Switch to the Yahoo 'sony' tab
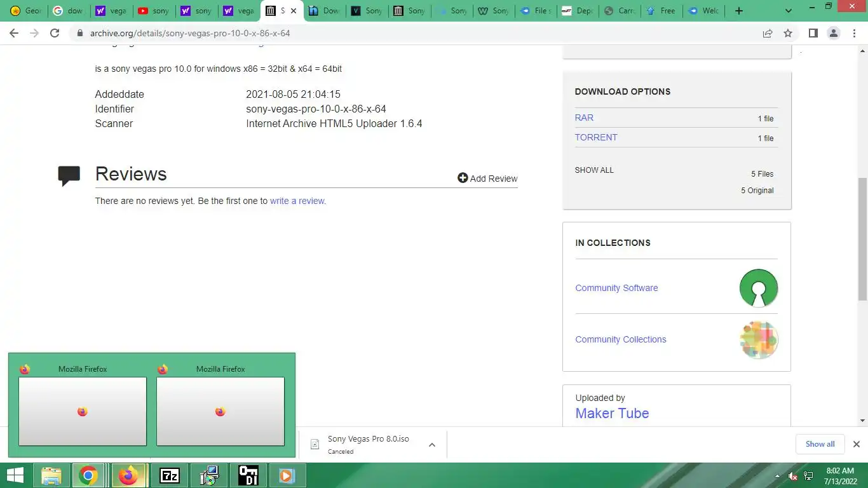Screen dimensions: 868x488 196,11
